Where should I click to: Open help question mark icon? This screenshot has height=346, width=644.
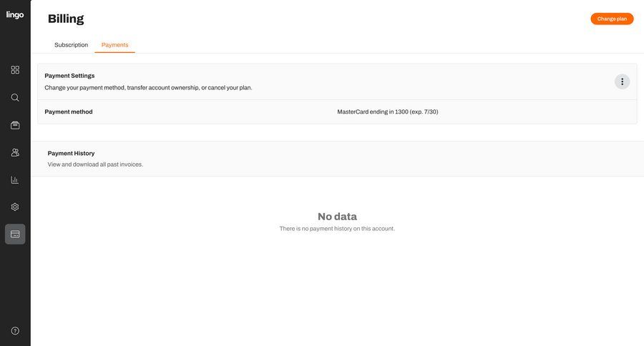pos(15,331)
